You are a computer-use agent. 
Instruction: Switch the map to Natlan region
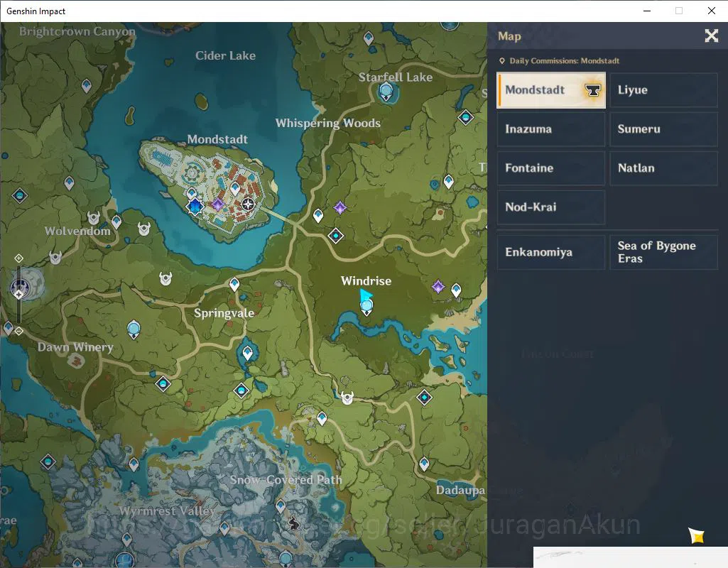click(x=663, y=168)
